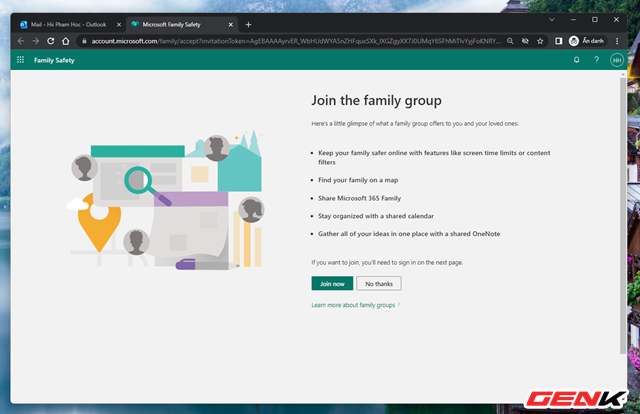Click the Join now button
The width and height of the screenshot is (640, 414).
(x=332, y=284)
